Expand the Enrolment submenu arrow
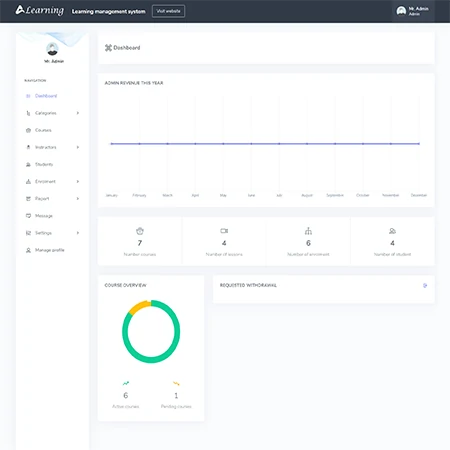 coord(78,181)
